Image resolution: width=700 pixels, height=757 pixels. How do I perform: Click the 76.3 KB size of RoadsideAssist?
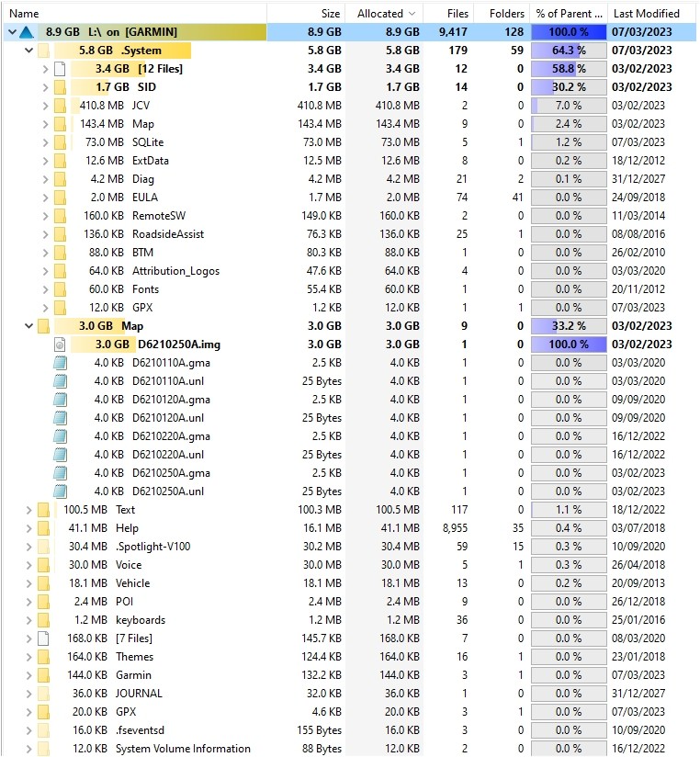(323, 234)
